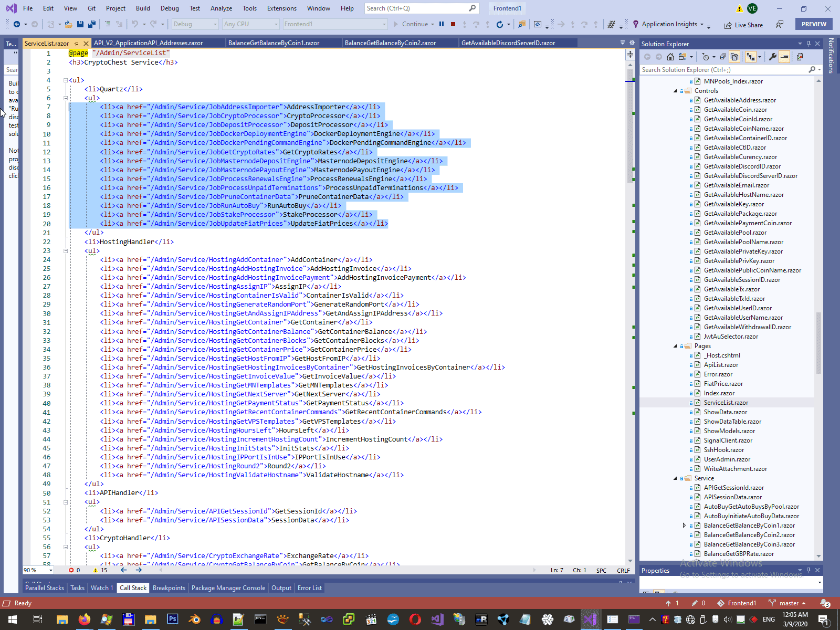Click the Live Share icon
The height and width of the screenshot is (630, 840).
(x=728, y=25)
